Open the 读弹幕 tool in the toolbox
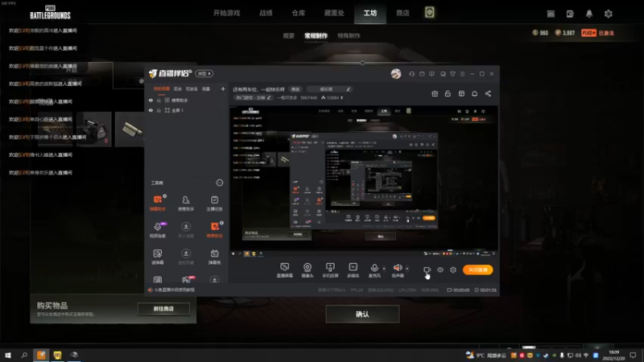Screen dimensions: 644x362 click(x=157, y=257)
